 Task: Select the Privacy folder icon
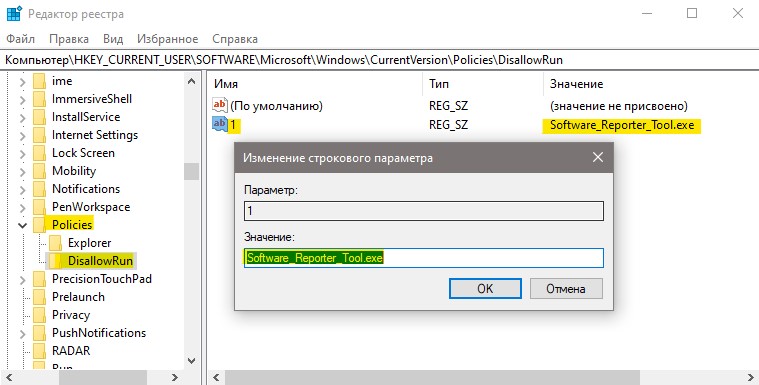point(40,315)
